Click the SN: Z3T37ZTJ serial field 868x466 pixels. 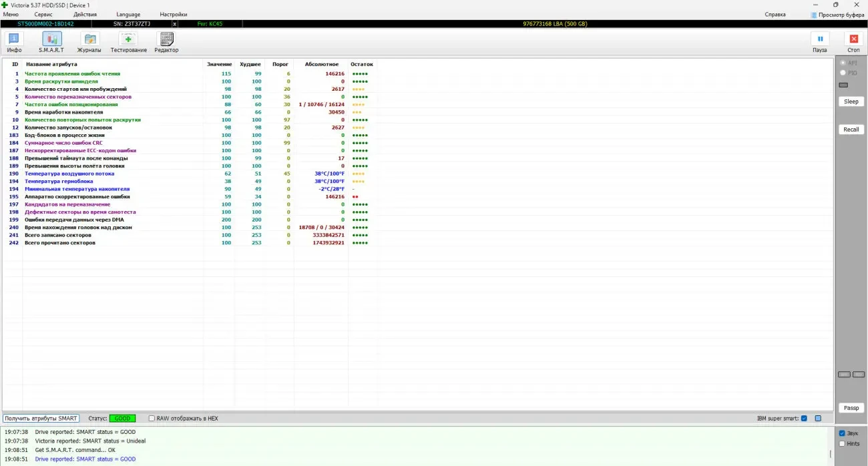131,24
